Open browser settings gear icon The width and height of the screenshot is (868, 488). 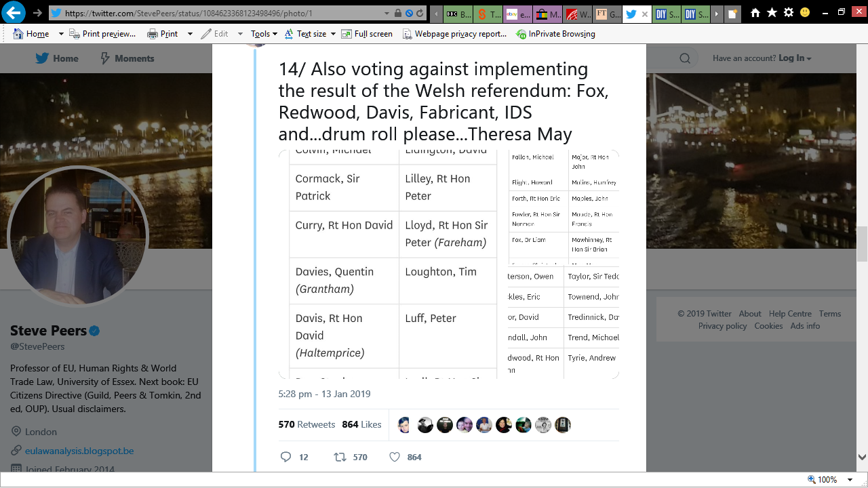(789, 13)
